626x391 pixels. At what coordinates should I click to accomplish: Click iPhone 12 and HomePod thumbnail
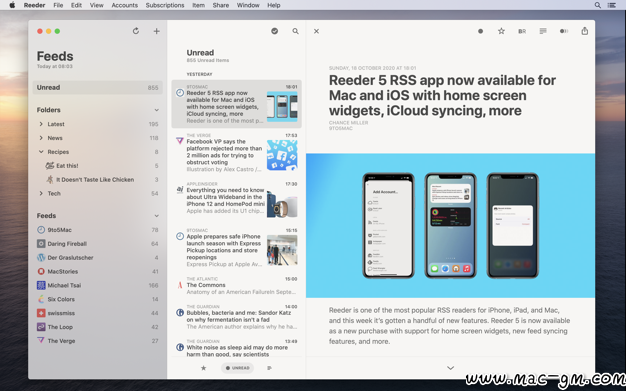pos(282,204)
